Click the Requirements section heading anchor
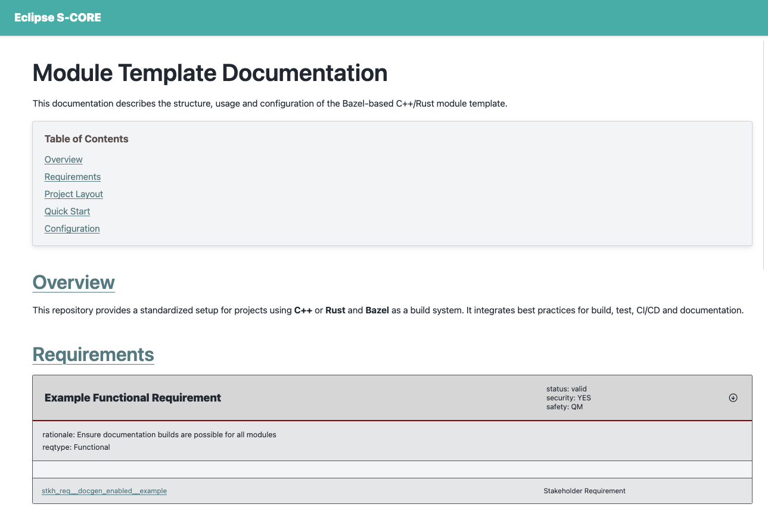The width and height of the screenshot is (768, 532). 93,354
